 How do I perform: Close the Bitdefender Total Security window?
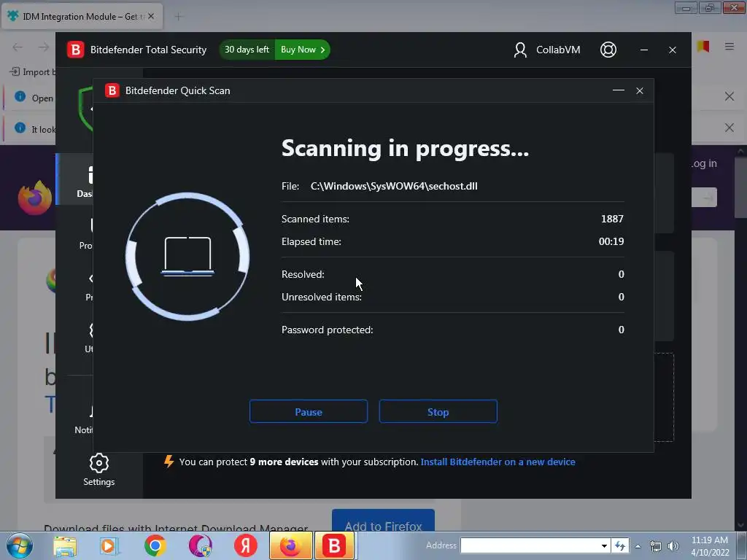tap(672, 50)
